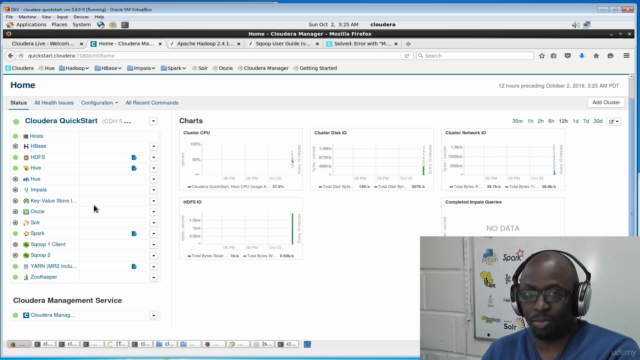Open the Getting Started bookmark
The width and height of the screenshot is (640, 360).
(315, 68)
